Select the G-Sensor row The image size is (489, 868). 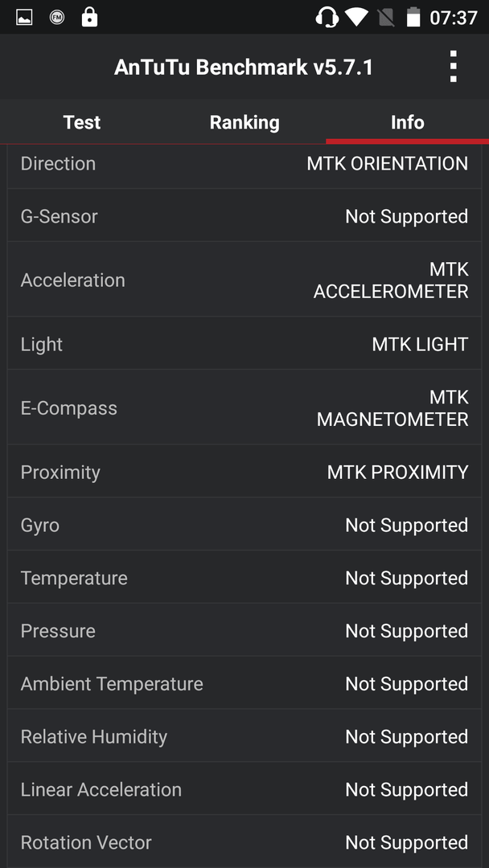(244, 215)
